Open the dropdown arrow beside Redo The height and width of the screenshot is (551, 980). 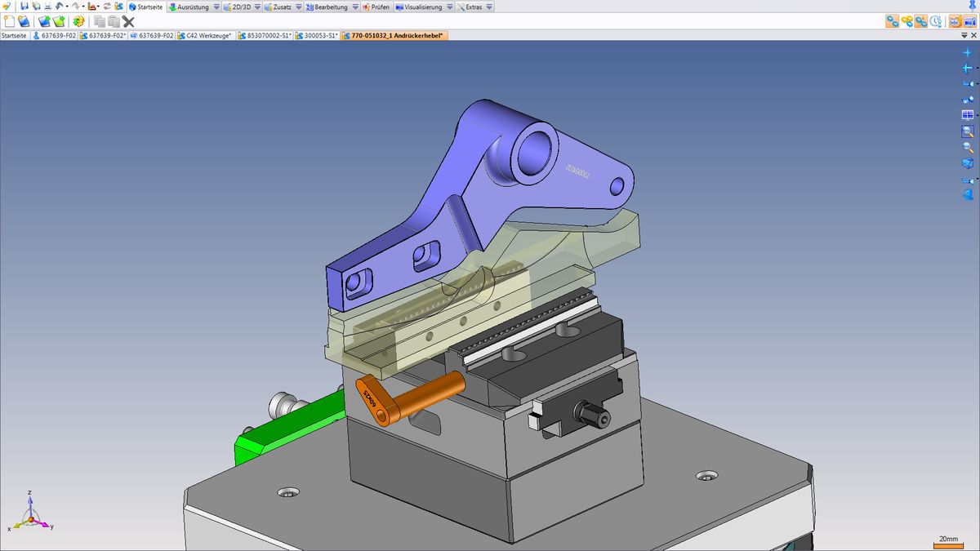(x=82, y=7)
